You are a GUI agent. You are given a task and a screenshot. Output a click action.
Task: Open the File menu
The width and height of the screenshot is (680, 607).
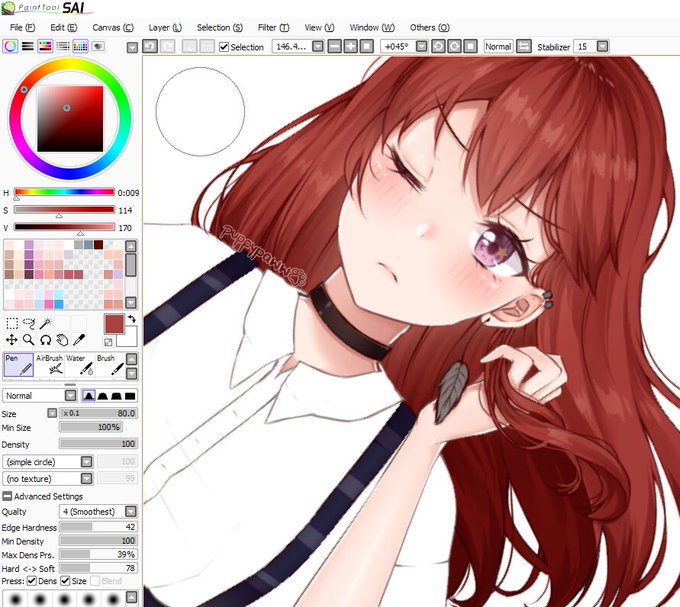(x=22, y=27)
